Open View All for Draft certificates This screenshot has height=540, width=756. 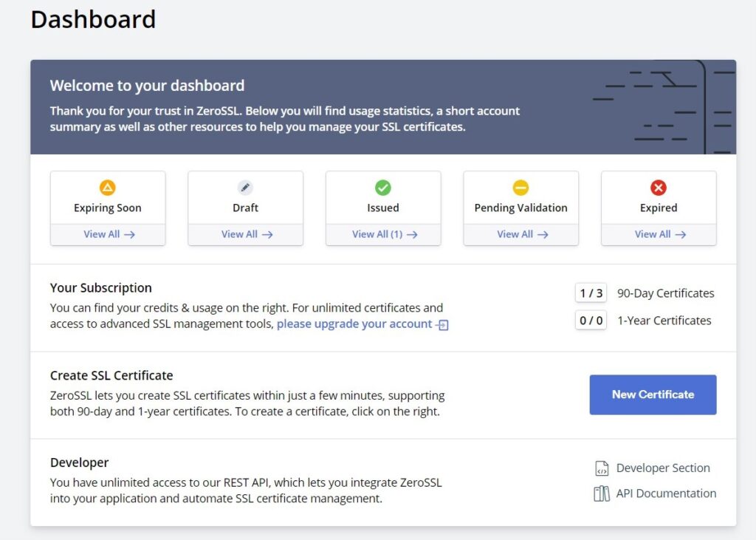[247, 234]
